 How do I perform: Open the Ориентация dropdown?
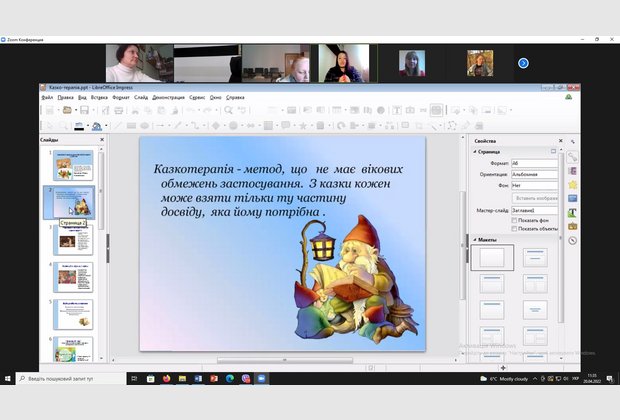[x=535, y=174]
